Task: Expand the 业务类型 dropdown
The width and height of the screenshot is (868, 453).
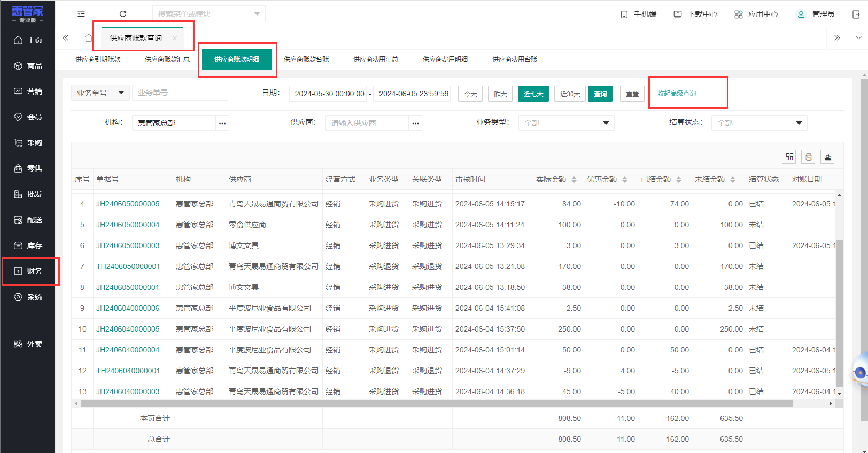Action: [566, 123]
